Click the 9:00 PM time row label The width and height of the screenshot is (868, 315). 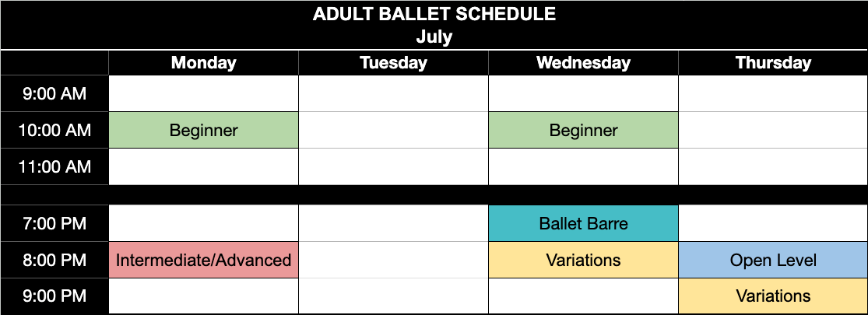point(54,296)
